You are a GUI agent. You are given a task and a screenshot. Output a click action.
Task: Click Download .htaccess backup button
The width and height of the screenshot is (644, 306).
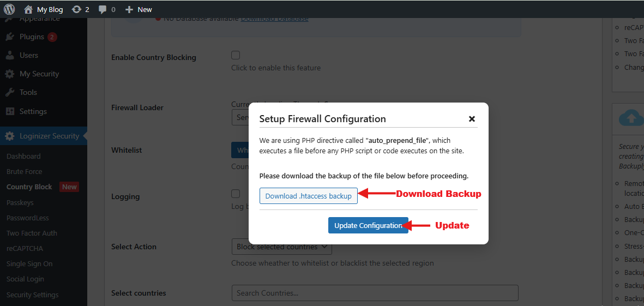[x=308, y=196]
